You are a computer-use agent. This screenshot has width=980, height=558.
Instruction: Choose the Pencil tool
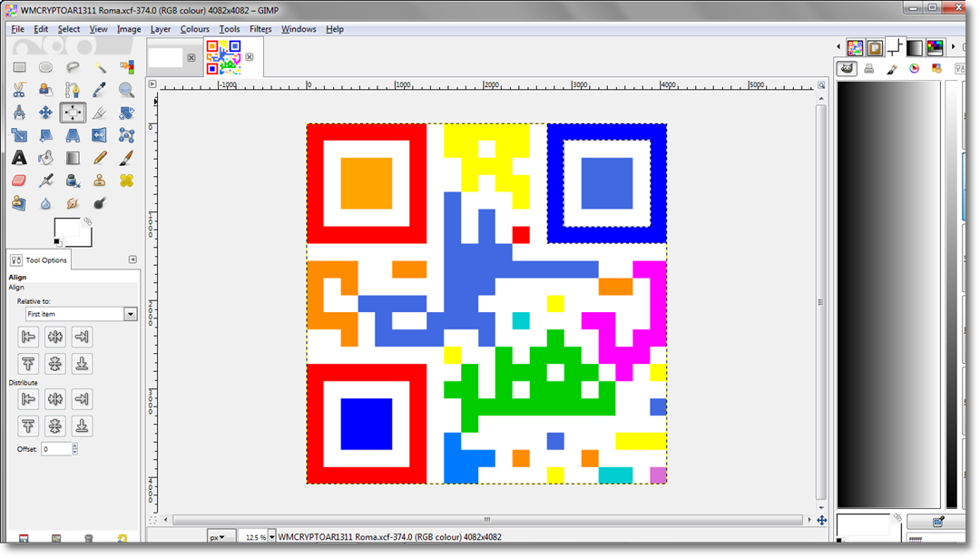[x=100, y=158]
